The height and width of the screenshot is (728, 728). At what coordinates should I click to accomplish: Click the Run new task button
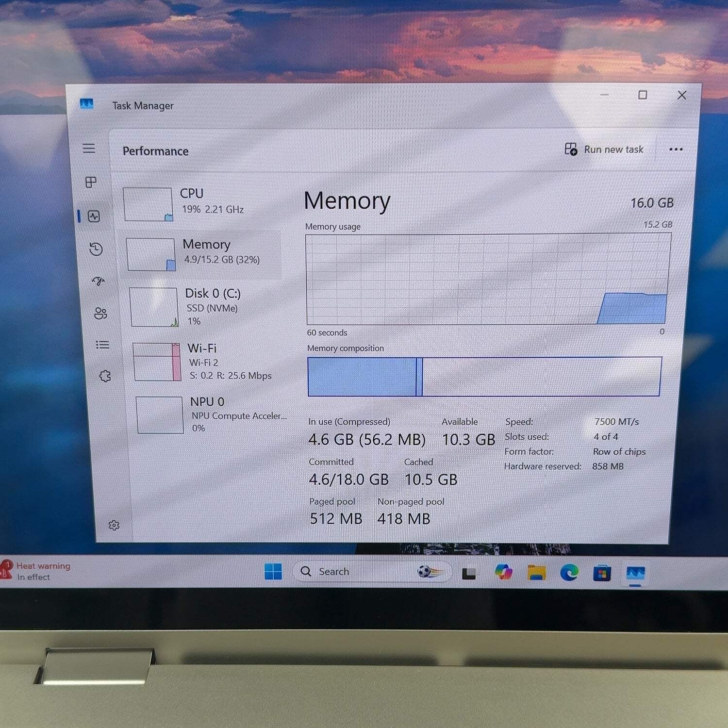pos(604,149)
